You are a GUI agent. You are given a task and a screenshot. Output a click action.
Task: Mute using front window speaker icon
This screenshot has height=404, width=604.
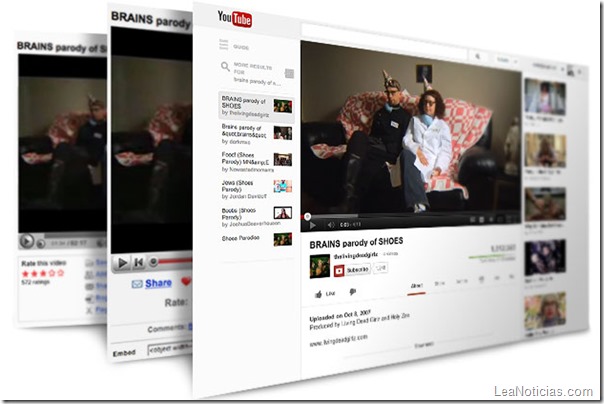331,225
